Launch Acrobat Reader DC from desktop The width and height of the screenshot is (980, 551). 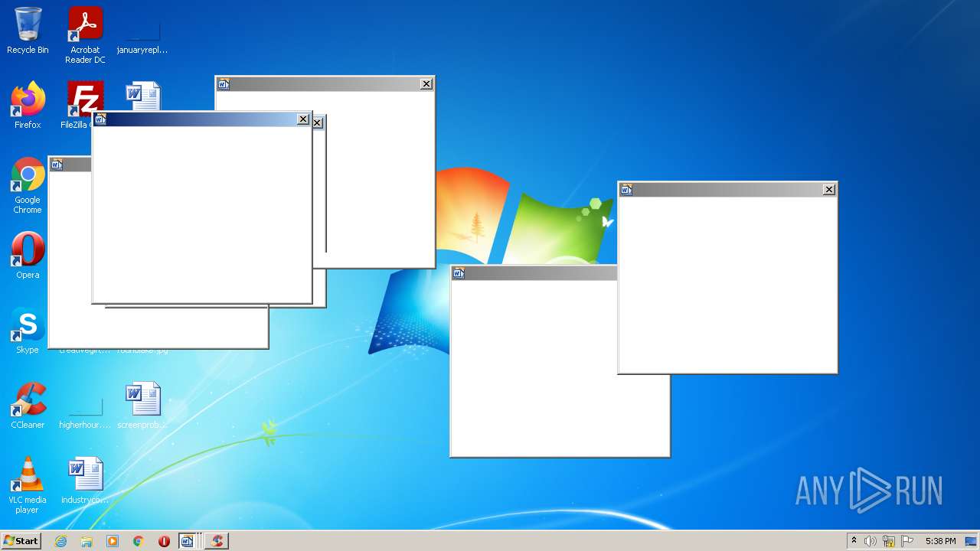tap(85, 35)
